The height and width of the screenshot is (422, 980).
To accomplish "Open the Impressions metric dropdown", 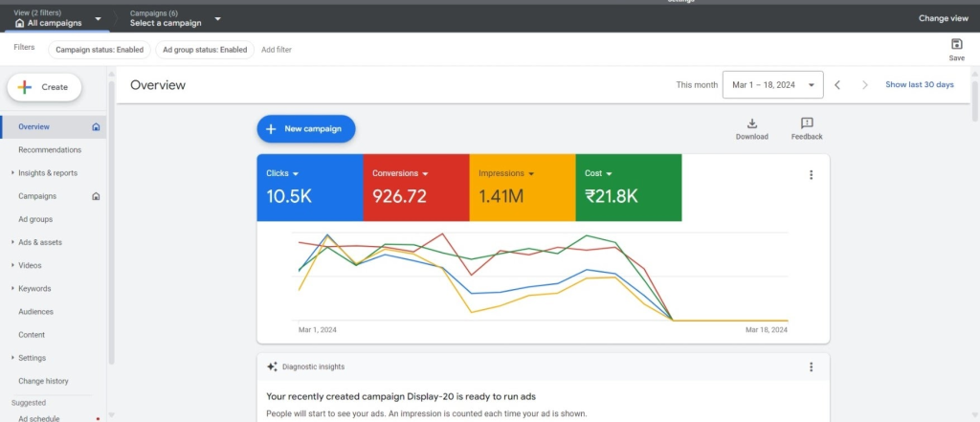I will [x=531, y=174].
